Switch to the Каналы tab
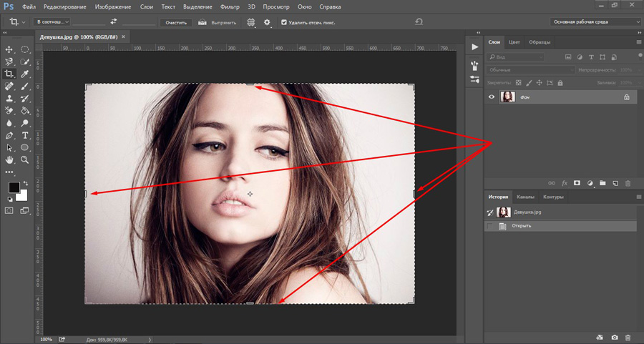The image size is (644, 344). (x=525, y=197)
